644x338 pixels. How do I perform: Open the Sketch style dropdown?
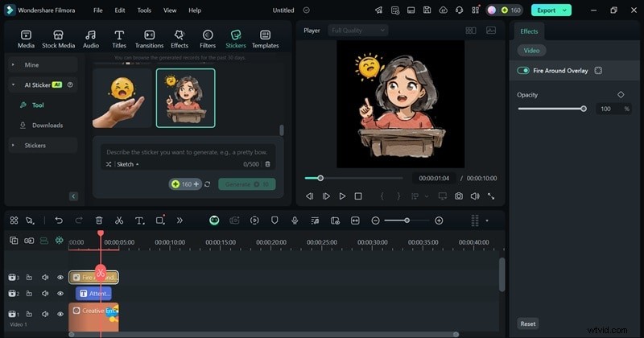(128, 164)
